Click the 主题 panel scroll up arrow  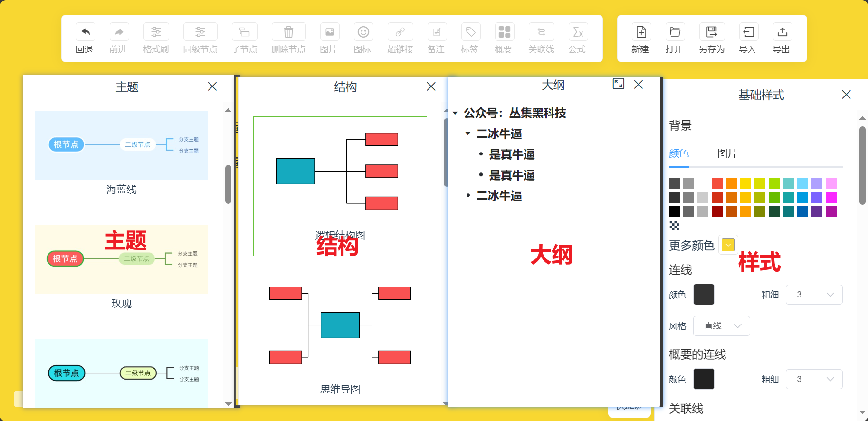[228, 110]
